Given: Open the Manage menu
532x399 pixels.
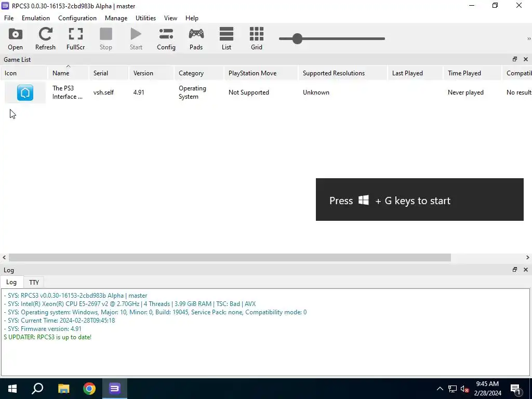Looking at the screenshot, I should [116, 18].
